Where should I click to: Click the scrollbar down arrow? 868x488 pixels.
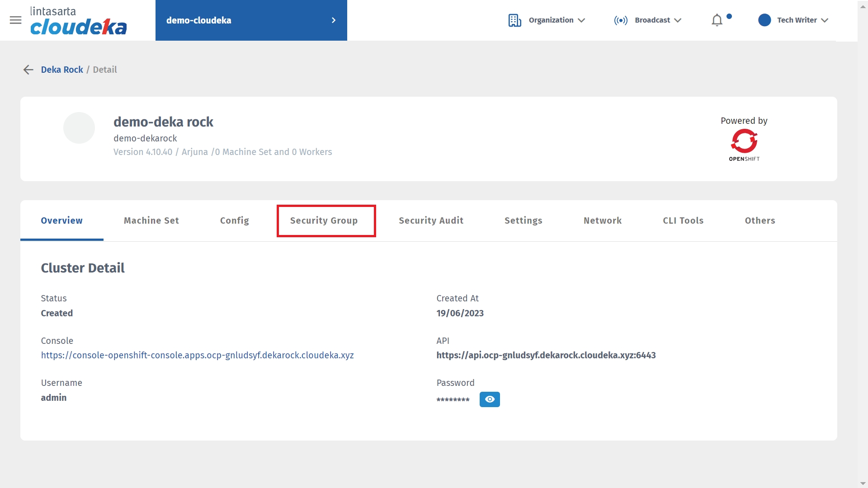coord(863,483)
